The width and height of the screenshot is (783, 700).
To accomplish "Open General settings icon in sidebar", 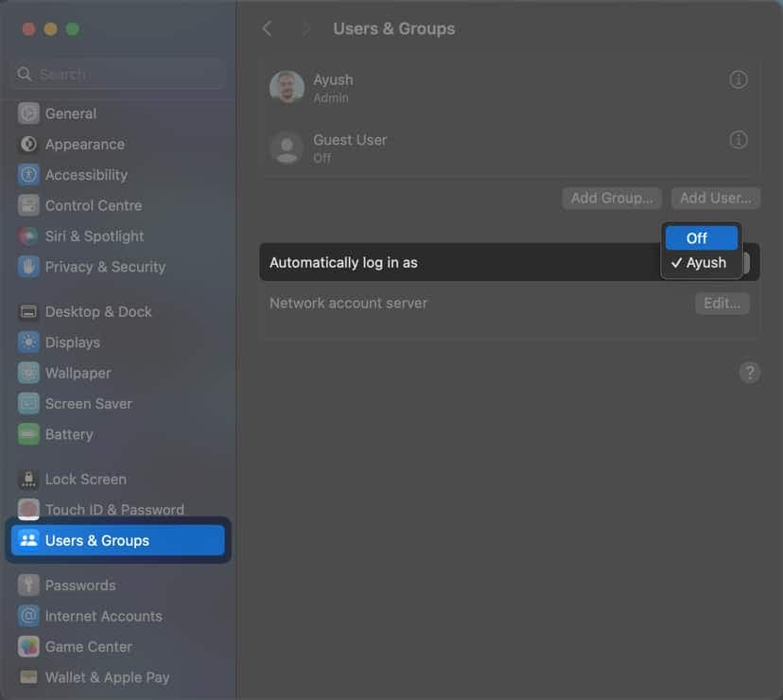I will pos(28,114).
